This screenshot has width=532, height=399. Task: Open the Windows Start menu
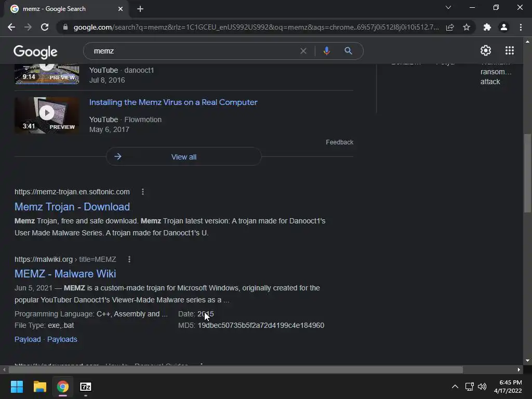(17, 387)
